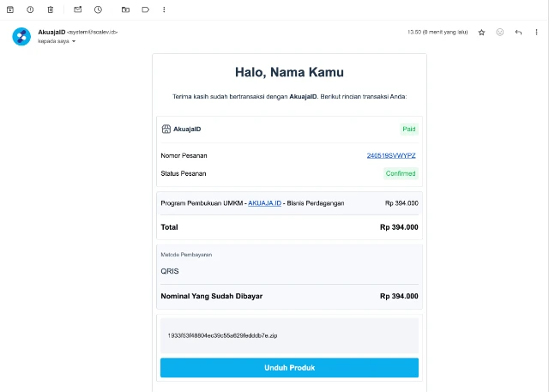549x392 pixels.
Task: Snooze this email with clock icon
Action: 98,9
